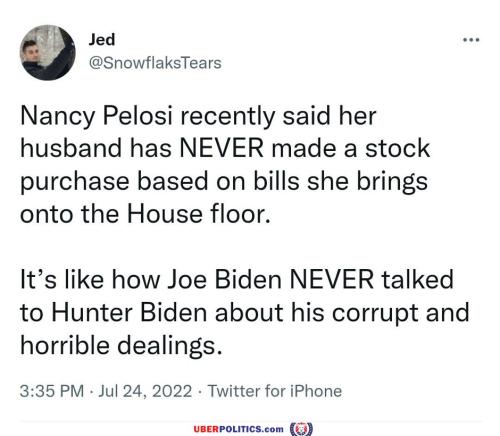
Task: Click Jed's round profile avatar
Action: click(x=48, y=53)
